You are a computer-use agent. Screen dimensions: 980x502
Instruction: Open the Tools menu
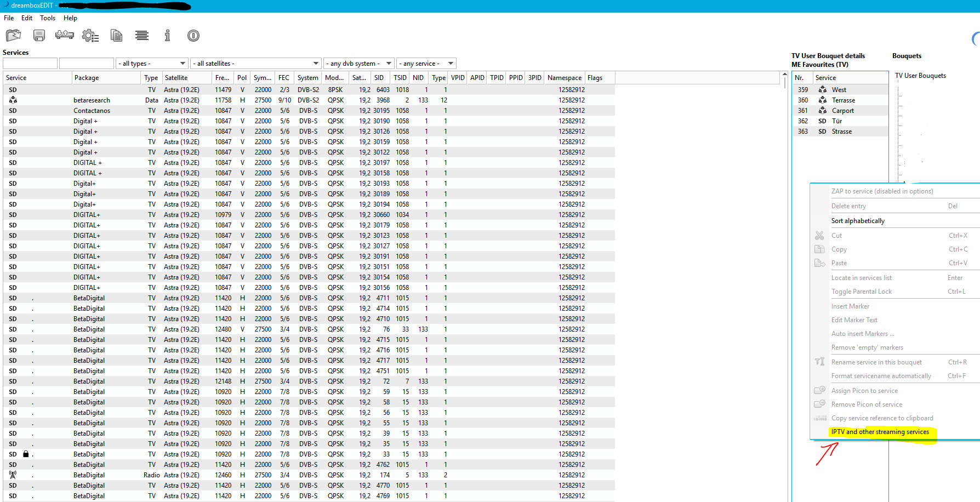tap(48, 18)
